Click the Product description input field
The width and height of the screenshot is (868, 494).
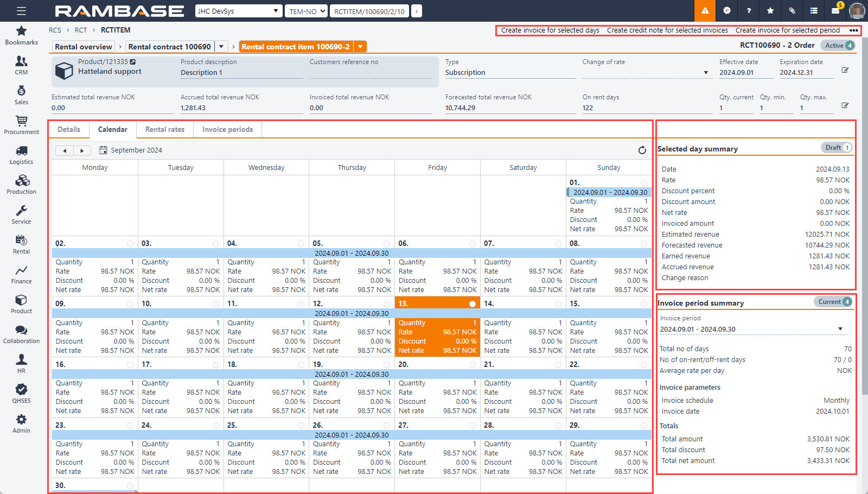pyautogui.click(x=241, y=73)
